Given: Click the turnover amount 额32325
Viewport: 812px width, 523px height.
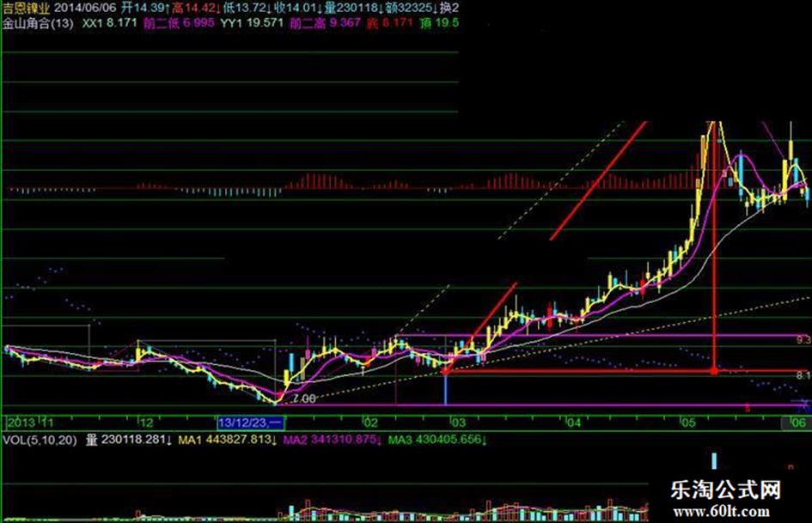Looking at the screenshot, I should 411,8.
